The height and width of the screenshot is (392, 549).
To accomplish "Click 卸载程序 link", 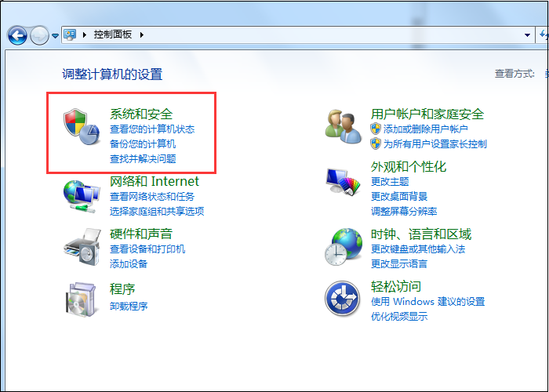I will point(129,307).
